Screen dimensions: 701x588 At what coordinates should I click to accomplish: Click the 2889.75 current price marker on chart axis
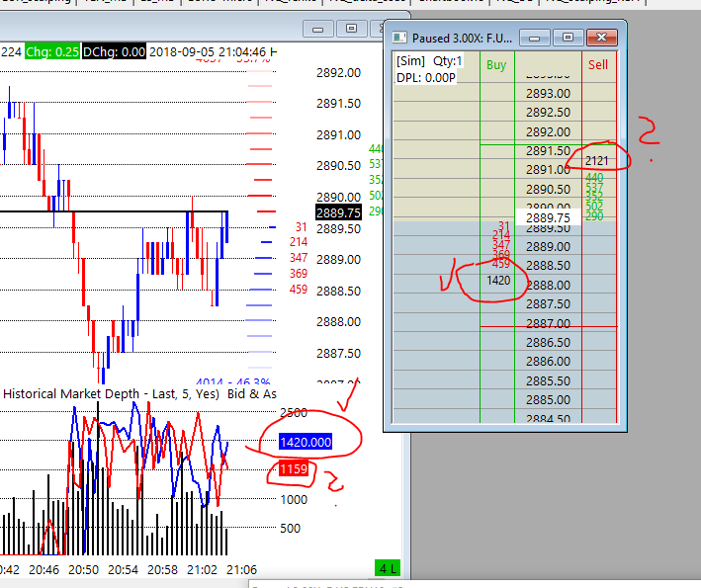pyautogui.click(x=338, y=212)
